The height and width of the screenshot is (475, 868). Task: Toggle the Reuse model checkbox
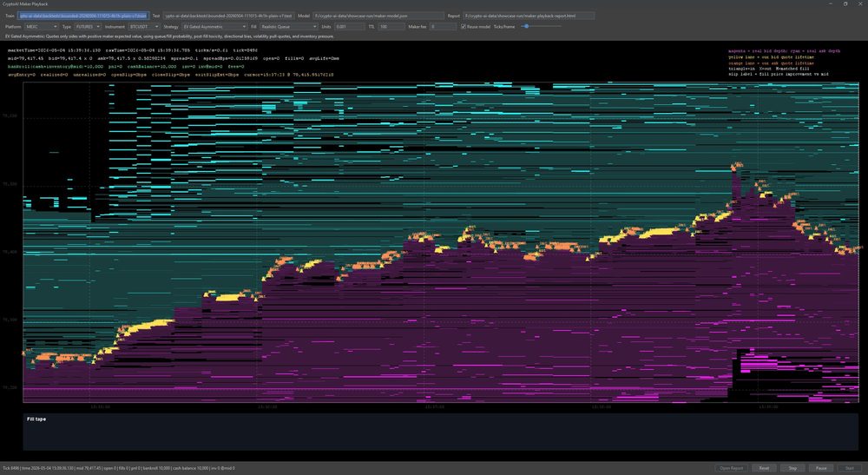pyautogui.click(x=464, y=27)
